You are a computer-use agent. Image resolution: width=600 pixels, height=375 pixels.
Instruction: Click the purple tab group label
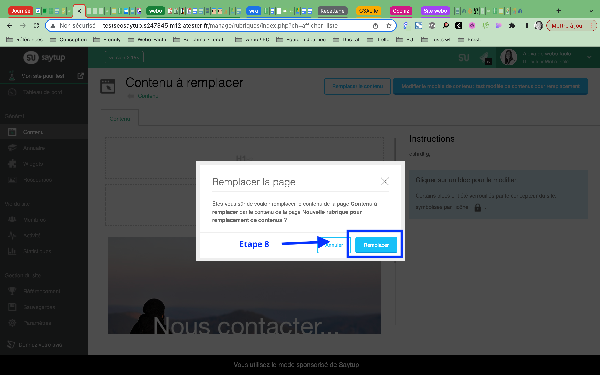pyautogui.click(x=435, y=11)
